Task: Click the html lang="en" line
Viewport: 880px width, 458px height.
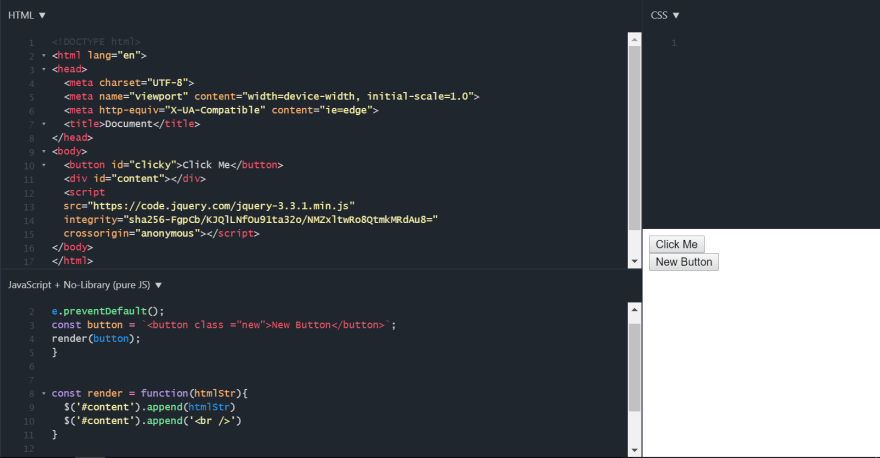Action: pyautogui.click(x=99, y=55)
